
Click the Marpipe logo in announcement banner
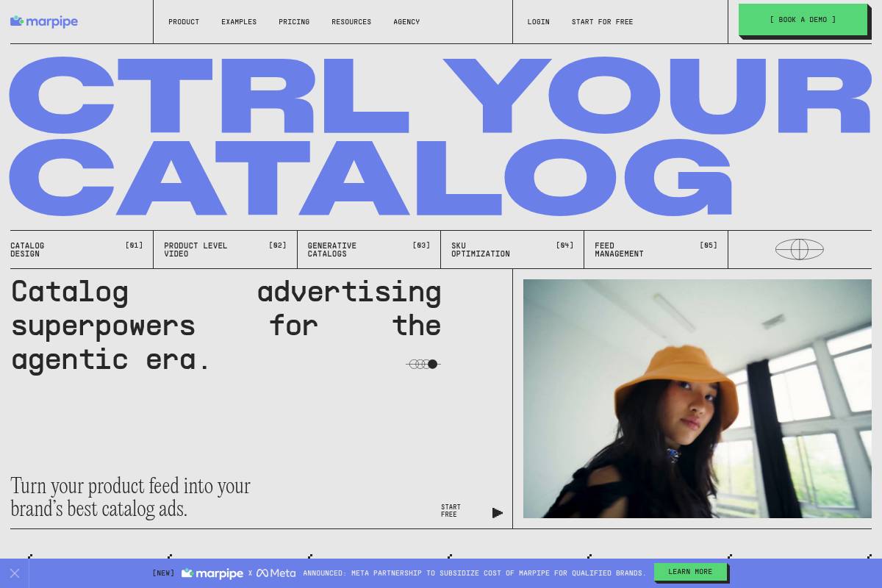pyautogui.click(x=212, y=573)
